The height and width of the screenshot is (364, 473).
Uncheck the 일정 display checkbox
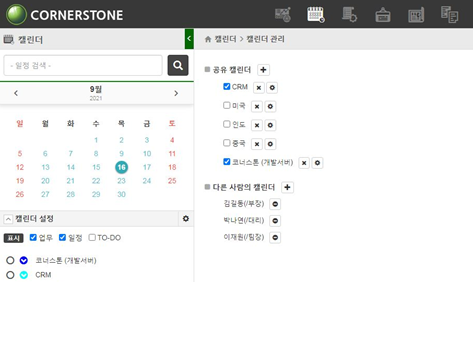[62, 237]
